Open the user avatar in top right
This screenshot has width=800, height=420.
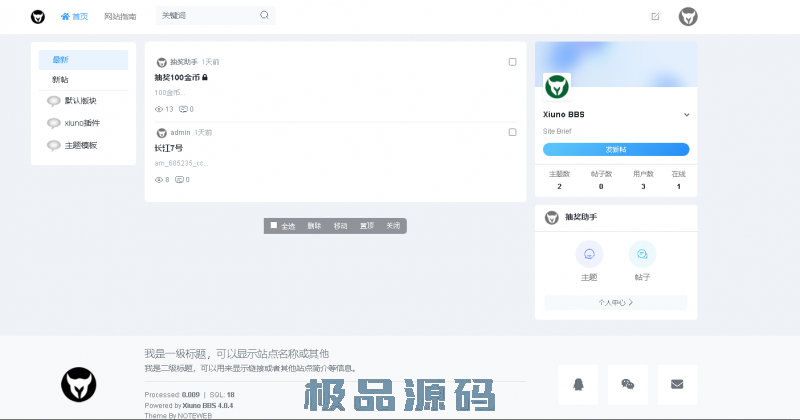pos(688,17)
